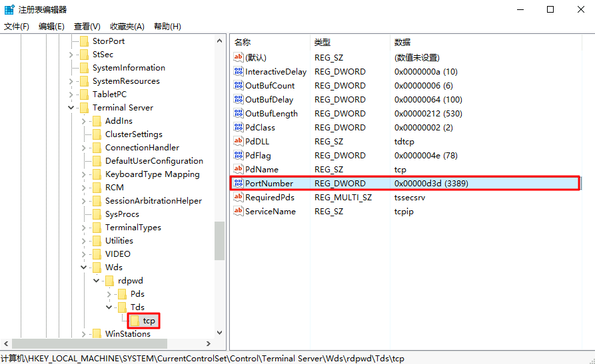Click the DWORD icon of InteractiveDelay
595x364 pixels.
coord(239,71)
